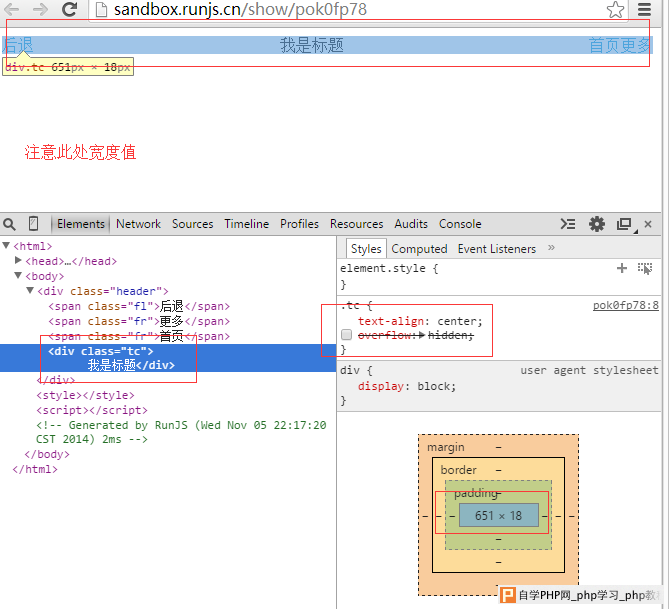Show more sidebar tabs chevron
The width and height of the screenshot is (669, 609).
[551, 248]
